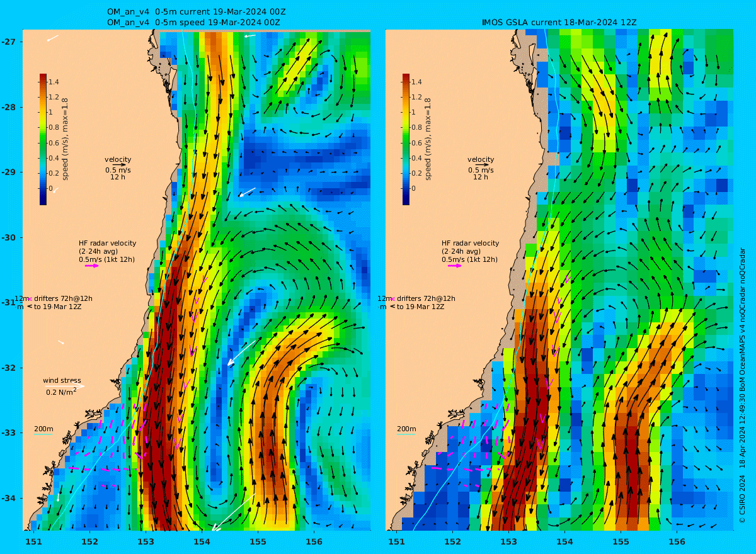Click the title 'OM_an_v4 0-5m speed 19-Mar-2024 00Z'
Image resolution: width=756 pixels, height=554 pixels.
coord(193,22)
